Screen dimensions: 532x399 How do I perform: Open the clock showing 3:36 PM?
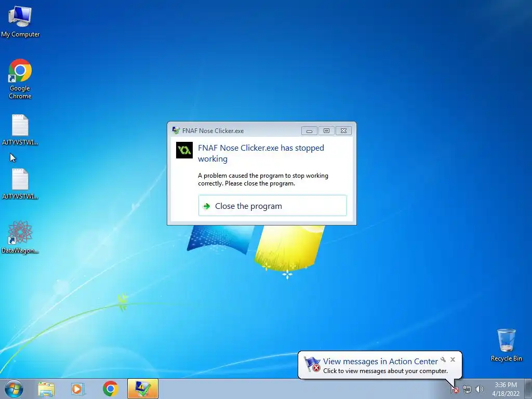tap(506, 389)
